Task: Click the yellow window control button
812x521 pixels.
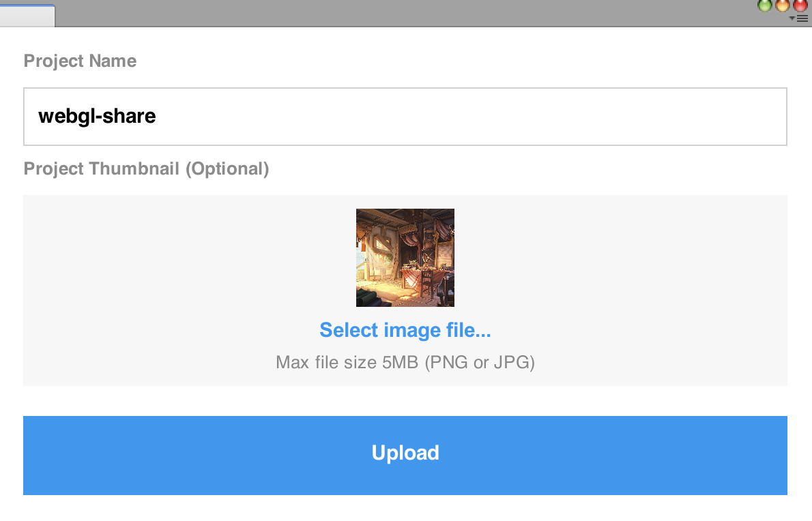Action: click(x=783, y=5)
